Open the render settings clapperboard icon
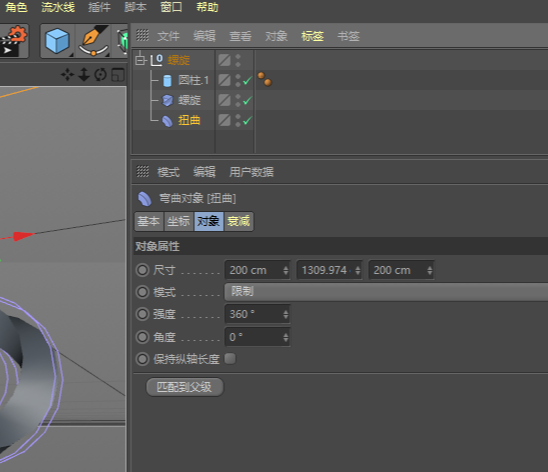Viewport: 548px width, 472px height. [13, 41]
